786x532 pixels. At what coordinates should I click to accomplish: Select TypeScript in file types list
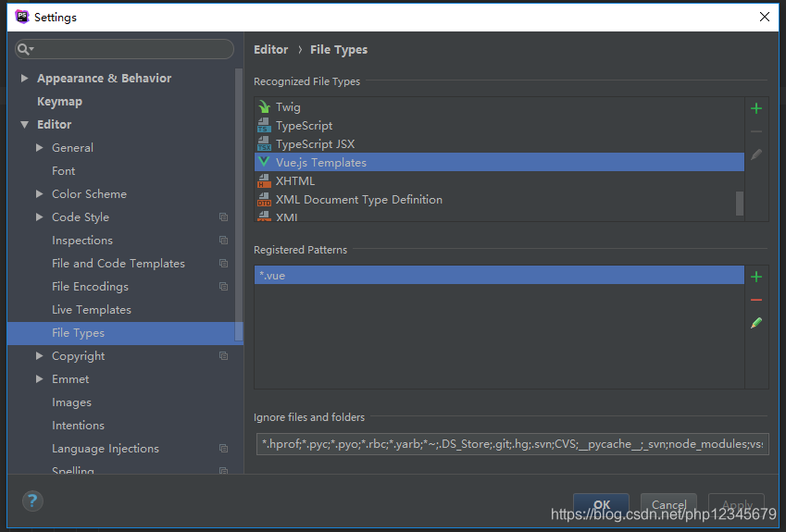[x=499, y=125]
